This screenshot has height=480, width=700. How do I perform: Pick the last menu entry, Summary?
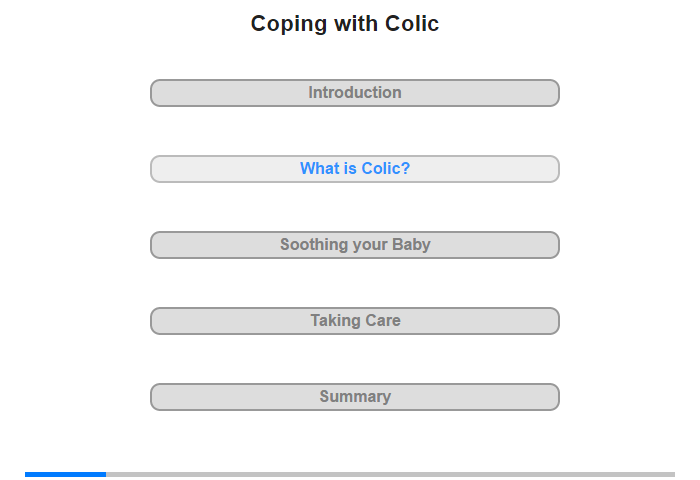[x=354, y=397]
